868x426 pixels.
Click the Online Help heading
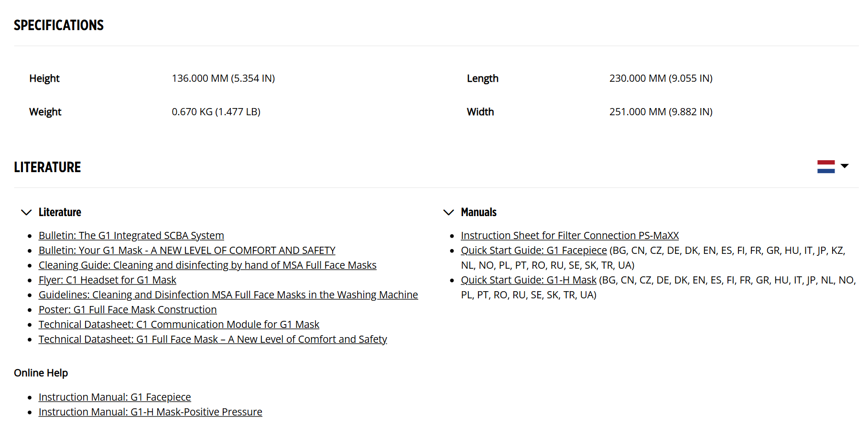(41, 373)
